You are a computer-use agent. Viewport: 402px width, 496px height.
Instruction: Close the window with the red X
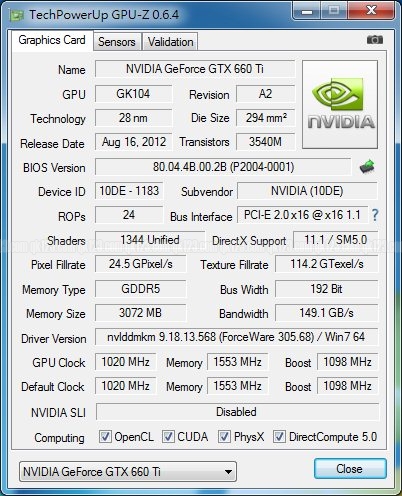coord(371,11)
